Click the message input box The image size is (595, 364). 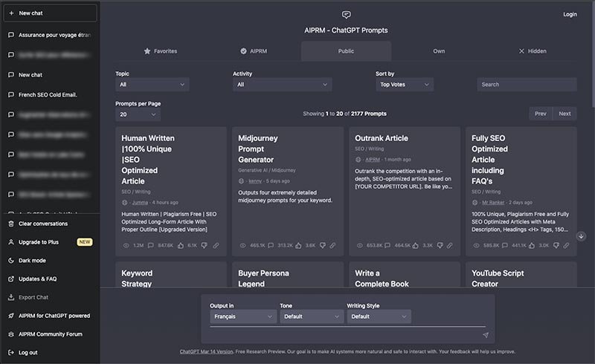(x=344, y=335)
